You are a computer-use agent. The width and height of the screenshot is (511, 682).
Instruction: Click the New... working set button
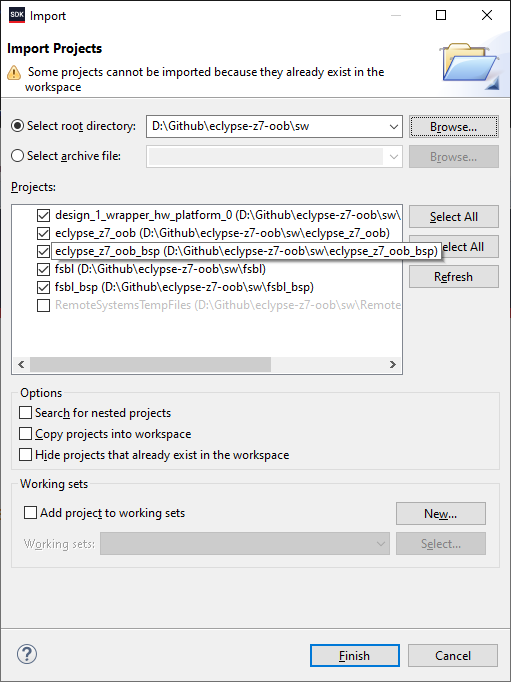point(441,514)
